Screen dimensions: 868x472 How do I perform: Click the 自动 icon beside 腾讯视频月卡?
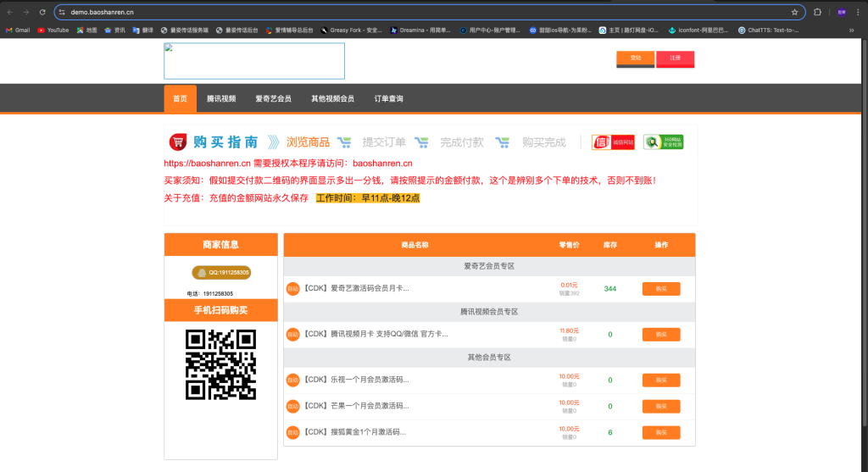click(x=292, y=334)
